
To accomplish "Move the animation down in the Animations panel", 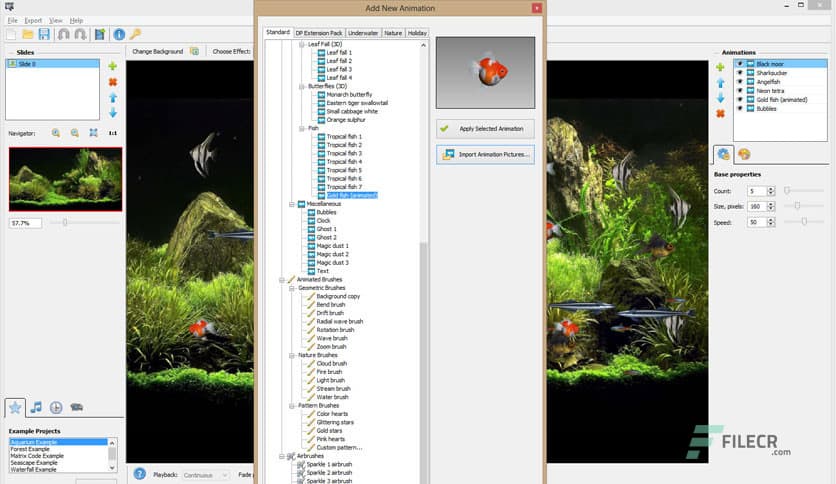I will click(x=721, y=98).
